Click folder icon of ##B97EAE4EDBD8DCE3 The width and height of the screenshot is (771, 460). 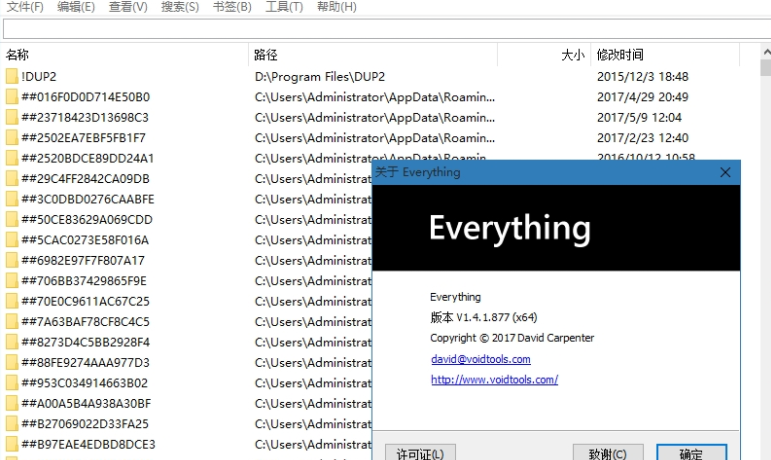(12, 444)
